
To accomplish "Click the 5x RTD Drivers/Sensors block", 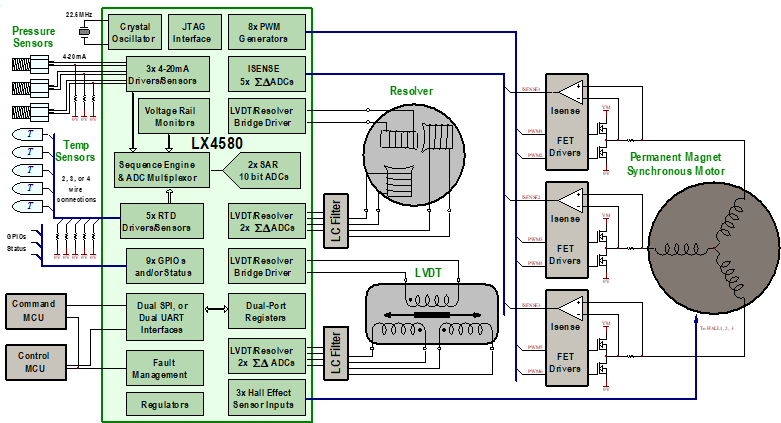I will click(x=161, y=221).
